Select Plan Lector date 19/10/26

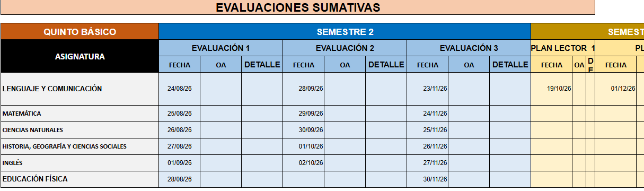[x=552, y=89]
